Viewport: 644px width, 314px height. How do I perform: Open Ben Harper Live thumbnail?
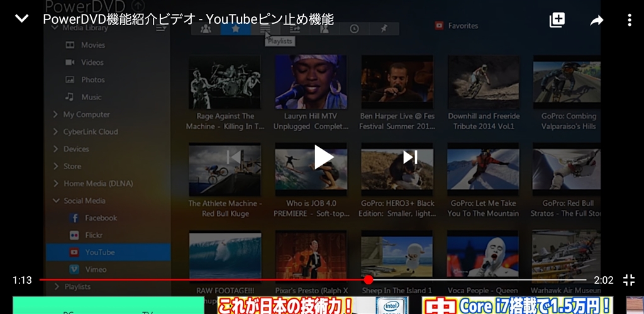click(x=397, y=82)
